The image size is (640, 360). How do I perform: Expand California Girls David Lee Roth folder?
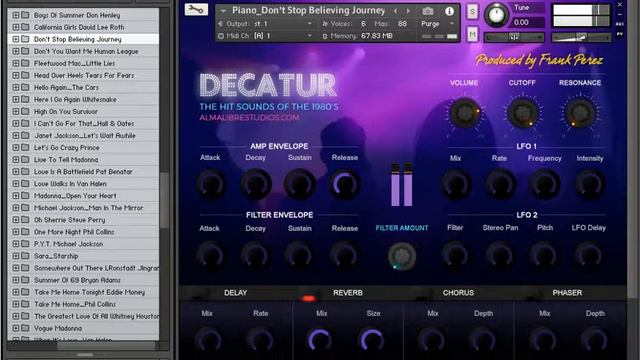tap(16, 27)
